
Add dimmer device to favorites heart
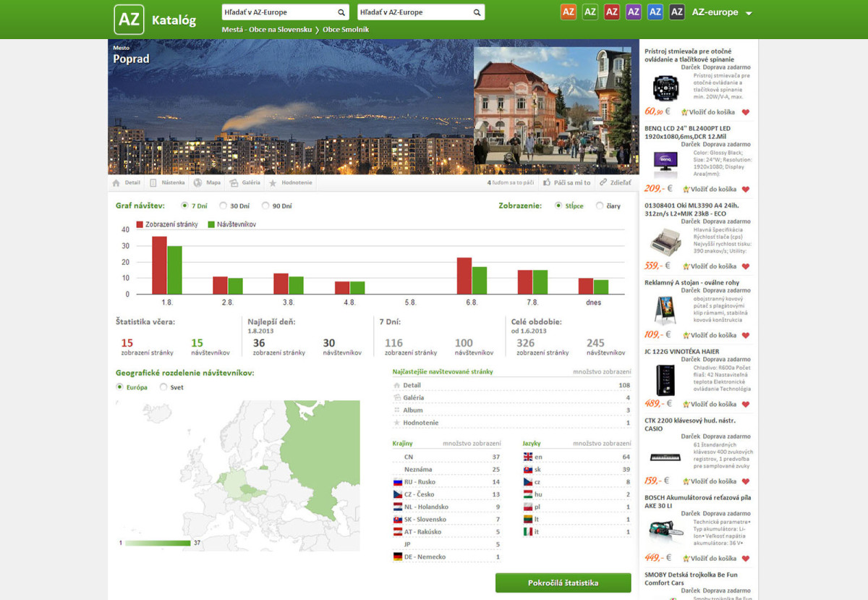click(x=746, y=112)
